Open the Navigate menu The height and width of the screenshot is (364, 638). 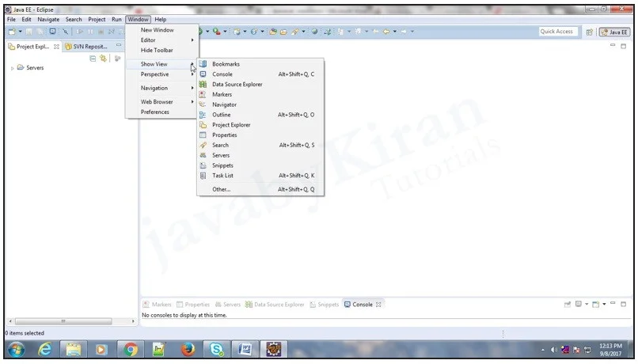[48, 20]
